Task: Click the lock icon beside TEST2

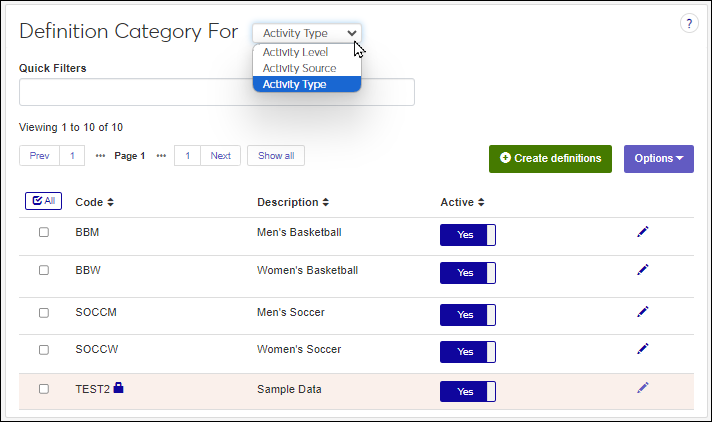Action: pyautogui.click(x=119, y=388)
